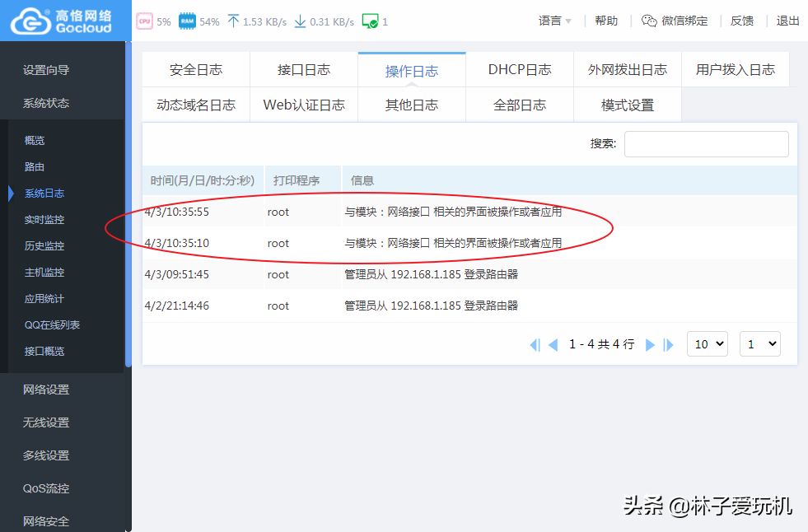
Task: Expand 网络设置 in the sidebar
Action: pyautogui.click(x=46, y=390)
